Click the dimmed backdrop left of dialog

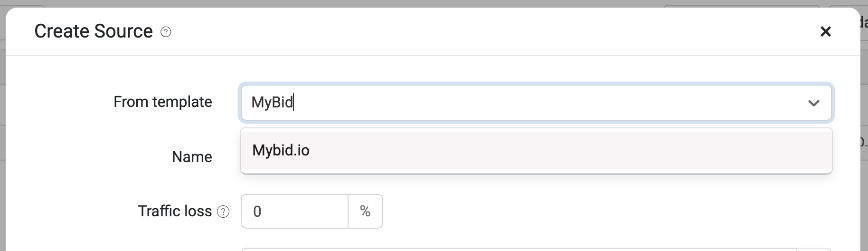point(2,143)
